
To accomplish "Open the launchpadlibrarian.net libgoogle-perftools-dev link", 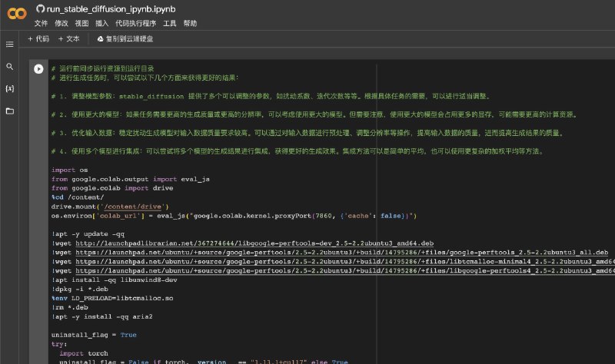I will [254, 243].
